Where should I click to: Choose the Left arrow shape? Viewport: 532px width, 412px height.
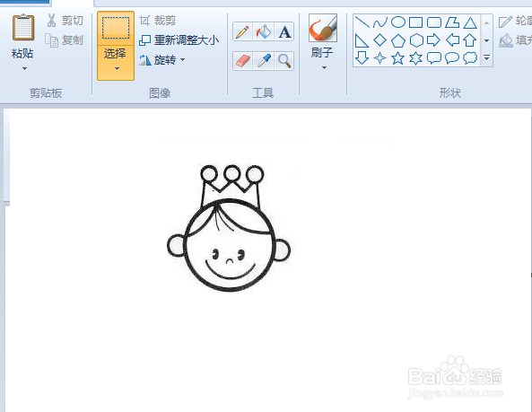tap(452, 40)
